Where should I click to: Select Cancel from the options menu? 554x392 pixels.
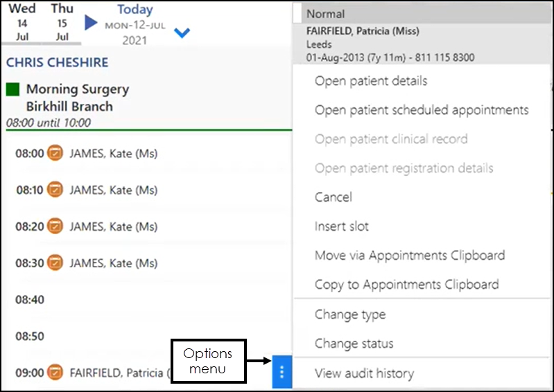334,197
